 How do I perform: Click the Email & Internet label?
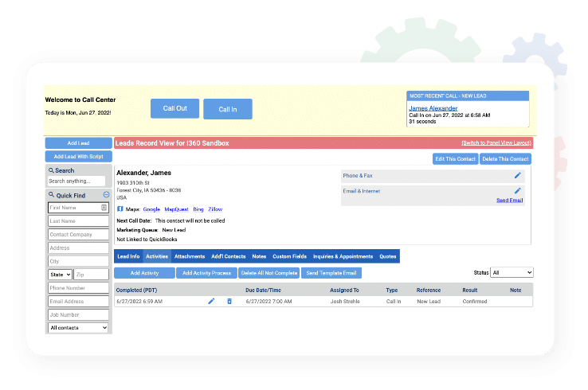point(362,191)
